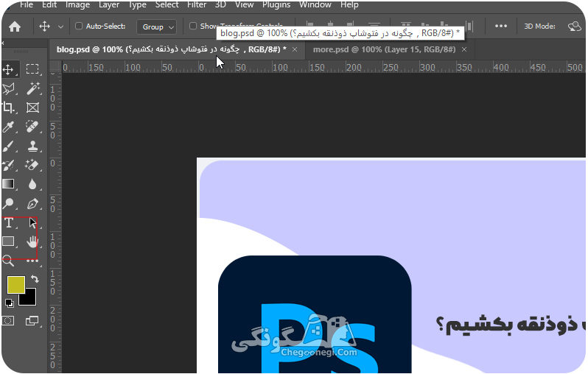
Task: Open the File menu
Action: point(27,5)
